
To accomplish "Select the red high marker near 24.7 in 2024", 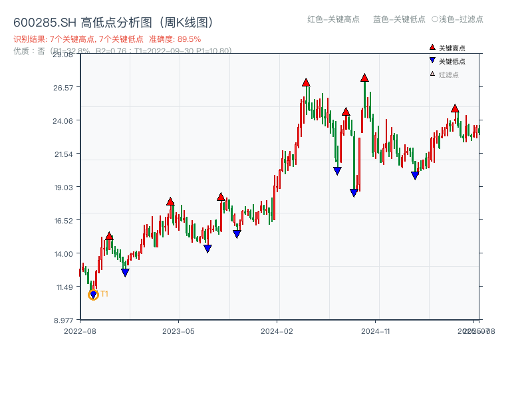I will (346, 112).
